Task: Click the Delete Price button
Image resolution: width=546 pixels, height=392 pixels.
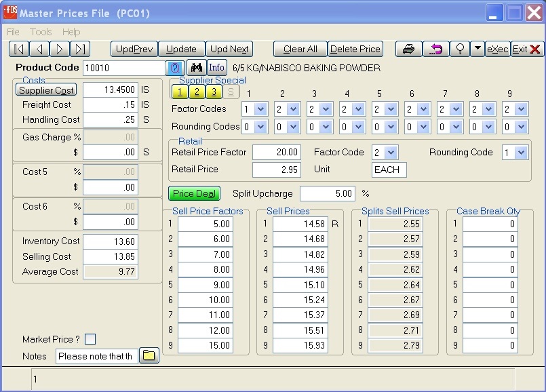Action: pos(355,49)
